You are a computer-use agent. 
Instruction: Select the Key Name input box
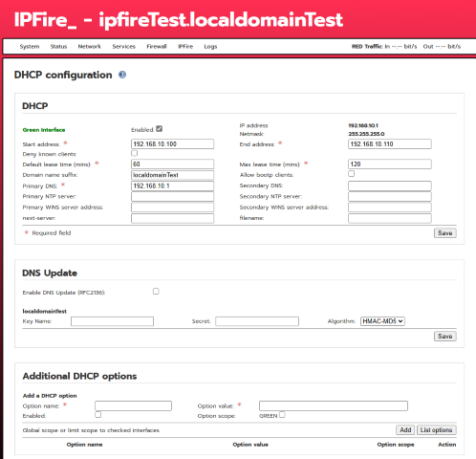[112, 321]
